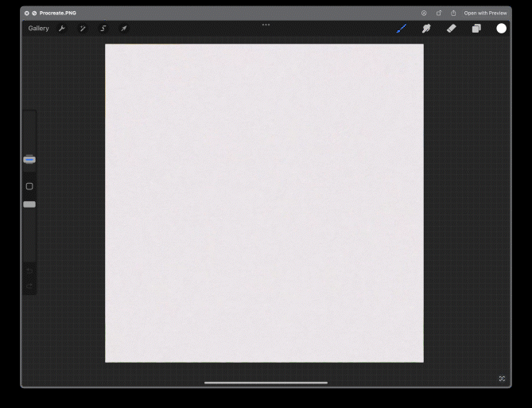Open the Gallery in Procreate
The height and width of the screenshot is (408, 532).
38,29
